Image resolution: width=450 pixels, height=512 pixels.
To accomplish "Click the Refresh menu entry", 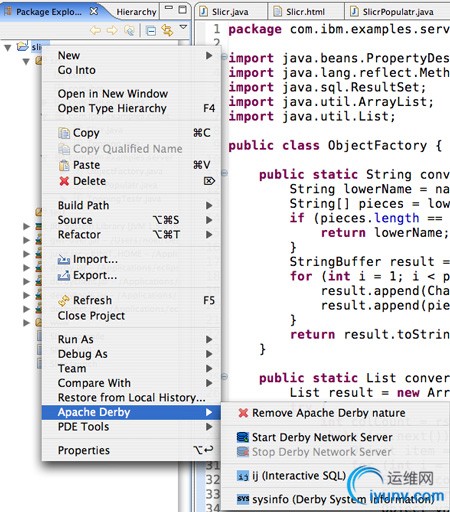I will click(x=131, y=300).
